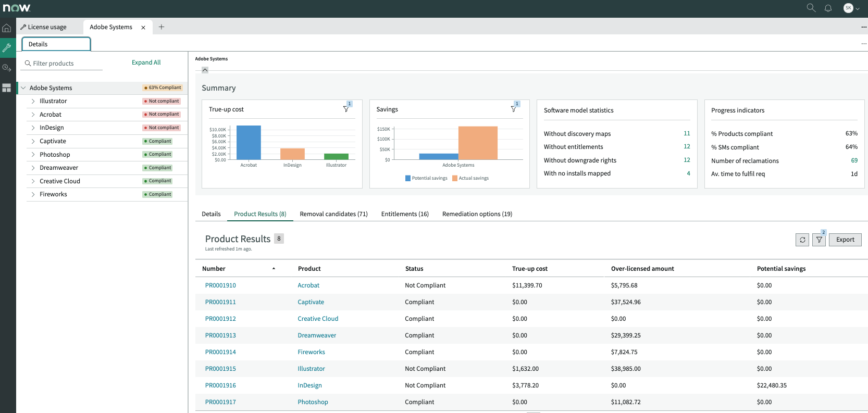Expand the Illustrator tree item

tap(33, 101)
